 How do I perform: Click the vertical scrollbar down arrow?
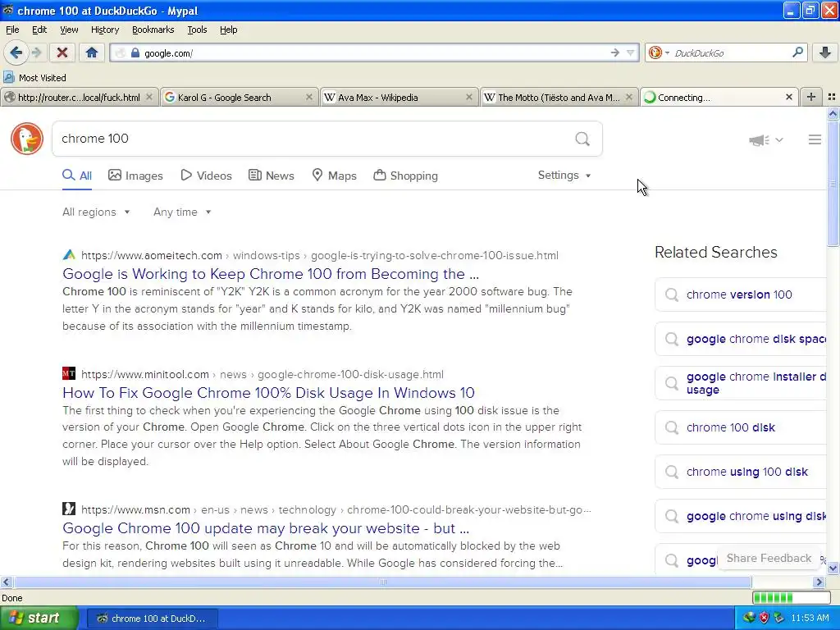(833, 568)
